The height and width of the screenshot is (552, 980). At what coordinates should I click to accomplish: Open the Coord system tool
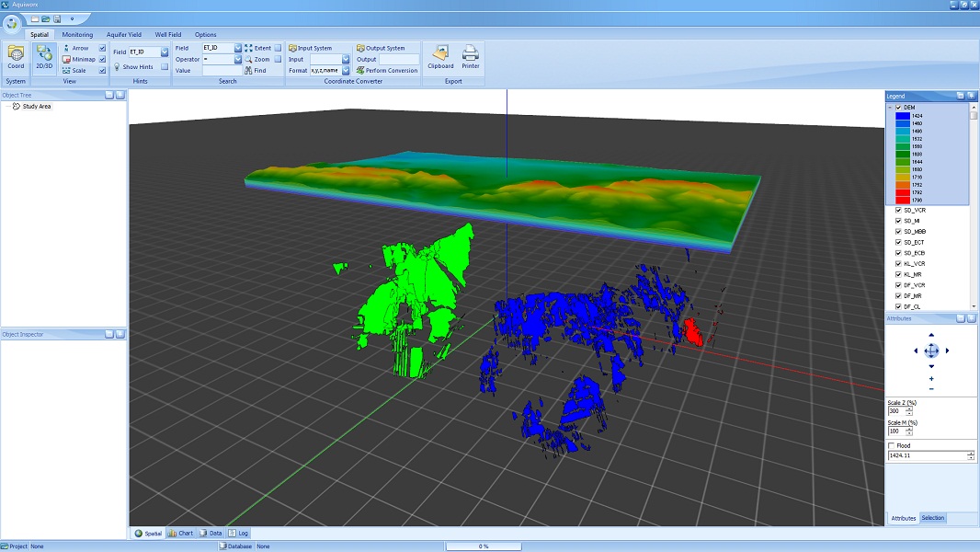[16, 56]
